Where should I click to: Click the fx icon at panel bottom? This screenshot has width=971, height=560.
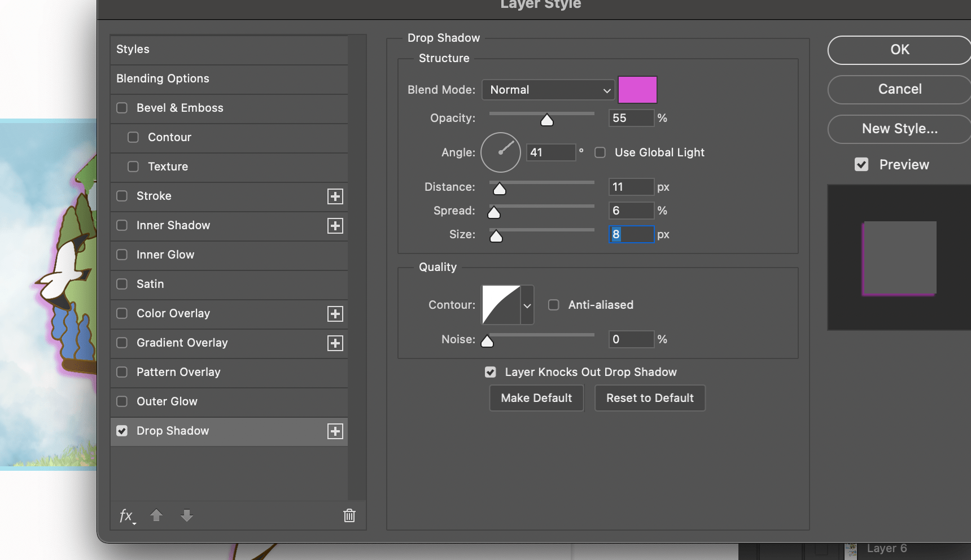[x=126, y=515]
